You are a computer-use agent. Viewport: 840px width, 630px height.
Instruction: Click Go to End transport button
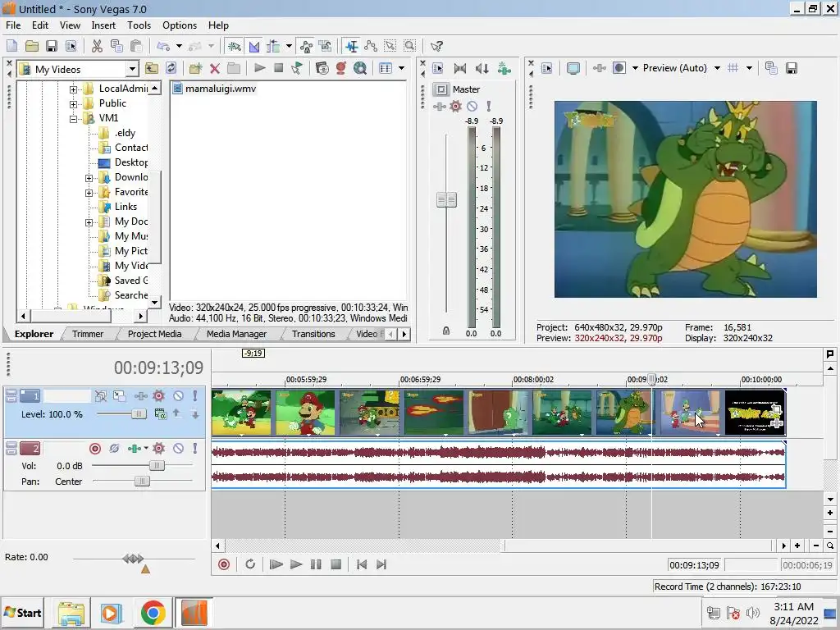(381, 564)
